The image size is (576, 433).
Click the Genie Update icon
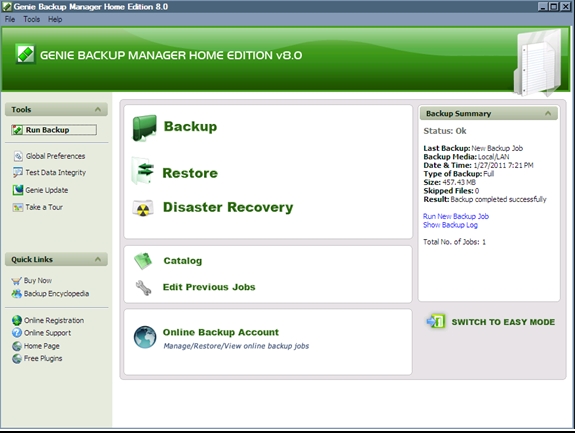(18, 190)
